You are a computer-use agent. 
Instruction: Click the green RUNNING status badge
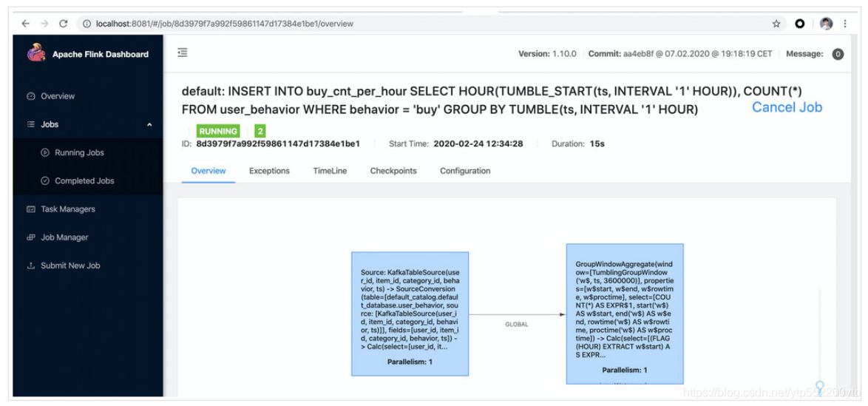[x=218, y=132]
